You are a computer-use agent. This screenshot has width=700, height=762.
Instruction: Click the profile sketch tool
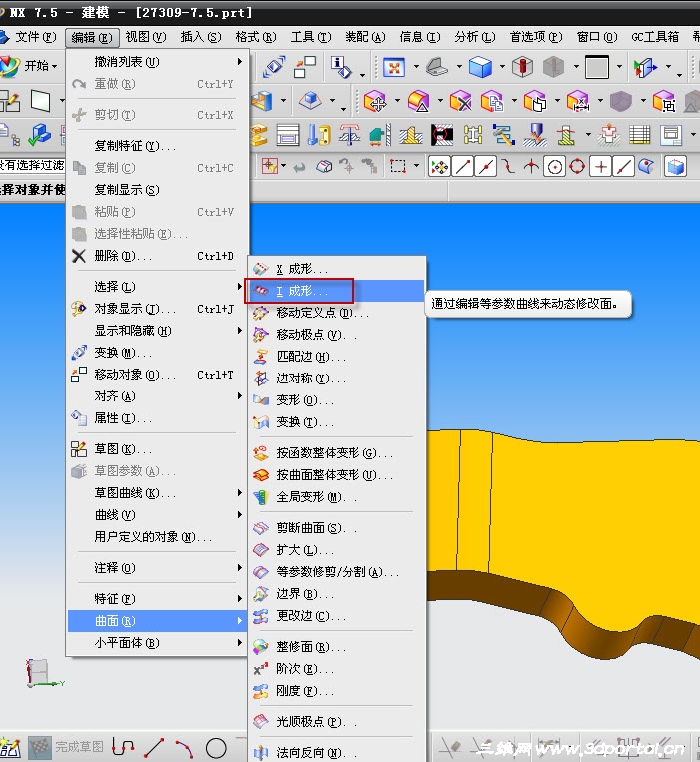click(123, 747)
